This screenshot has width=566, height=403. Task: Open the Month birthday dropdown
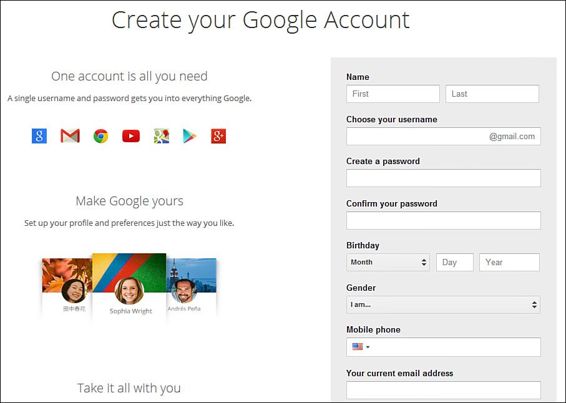[388, 262]
